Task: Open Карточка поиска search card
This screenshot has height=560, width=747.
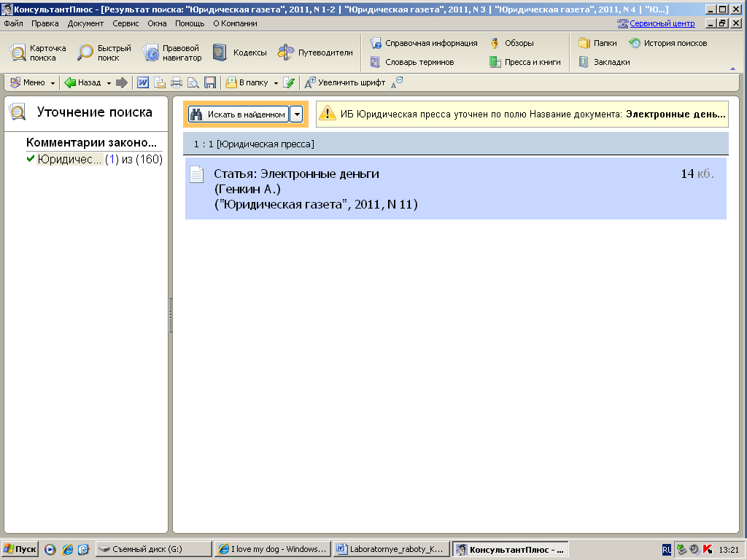Action: point(38,52)
